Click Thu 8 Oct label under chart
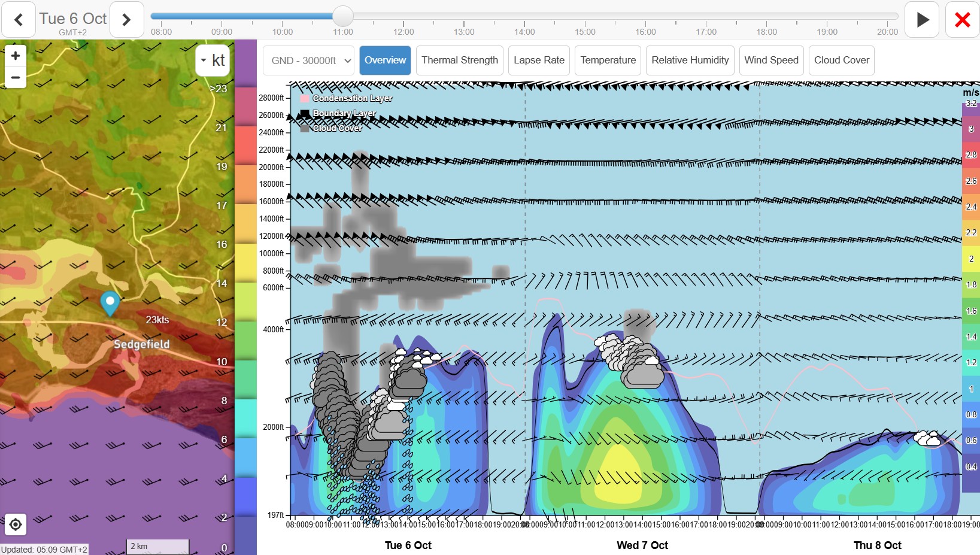Screen dimensions: 980x555 (x=877, y=545)
